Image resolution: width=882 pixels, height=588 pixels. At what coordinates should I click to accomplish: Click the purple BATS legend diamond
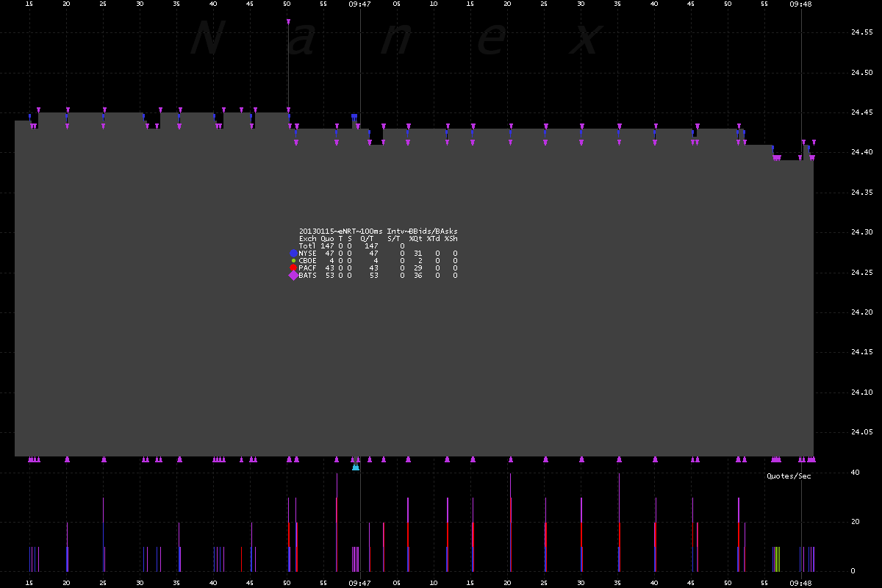pyautogui.click(x=293, y=276)
